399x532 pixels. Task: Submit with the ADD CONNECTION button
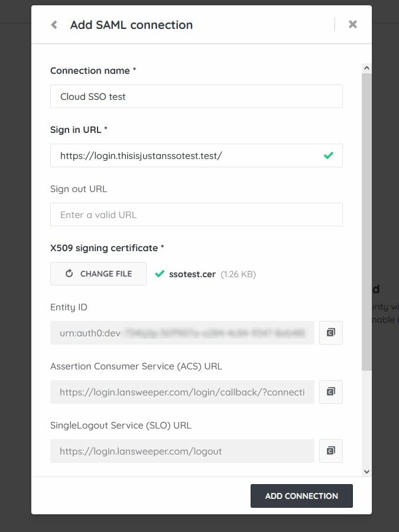click(301, 496)
